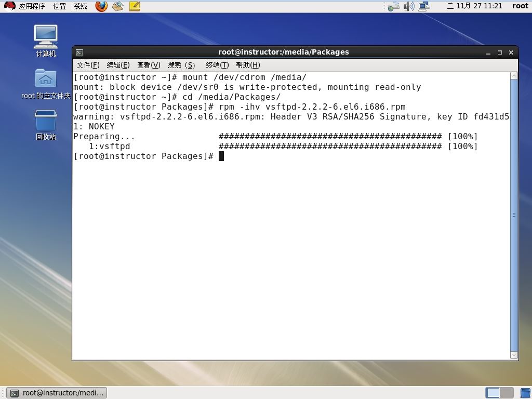
Task: Select the root@instructor taskbar window button
Action: coord(57,393)
